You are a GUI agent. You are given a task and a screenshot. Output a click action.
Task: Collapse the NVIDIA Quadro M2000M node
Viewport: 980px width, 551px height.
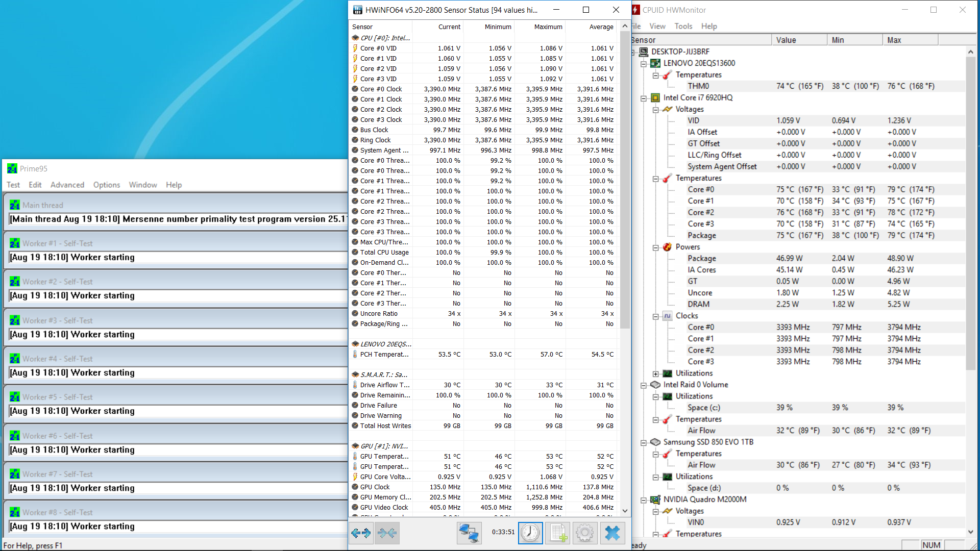[644, 500]
